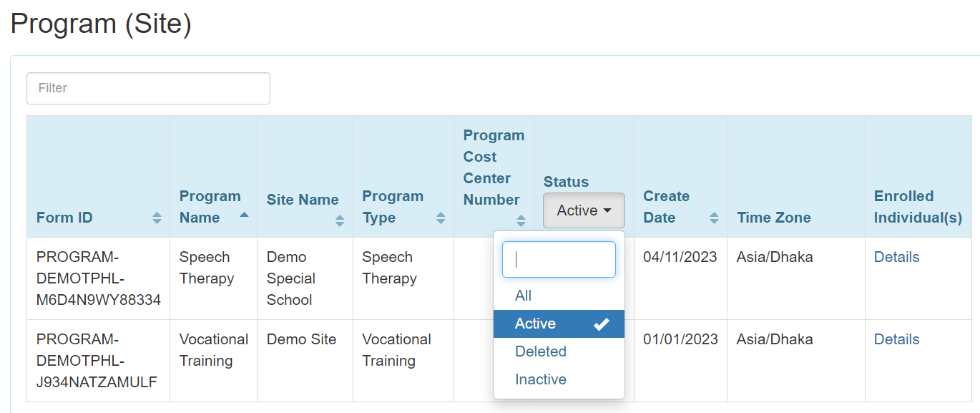Screen dimensions: 980x413
Task: Click Program Type header label
Action: 393,207
